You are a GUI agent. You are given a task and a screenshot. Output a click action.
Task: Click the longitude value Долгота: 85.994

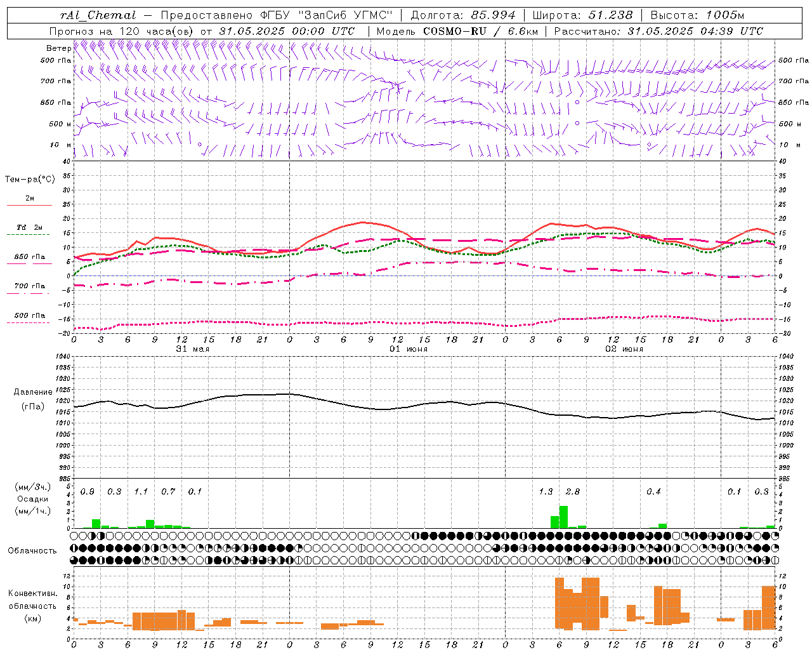(x=464, y=15)
